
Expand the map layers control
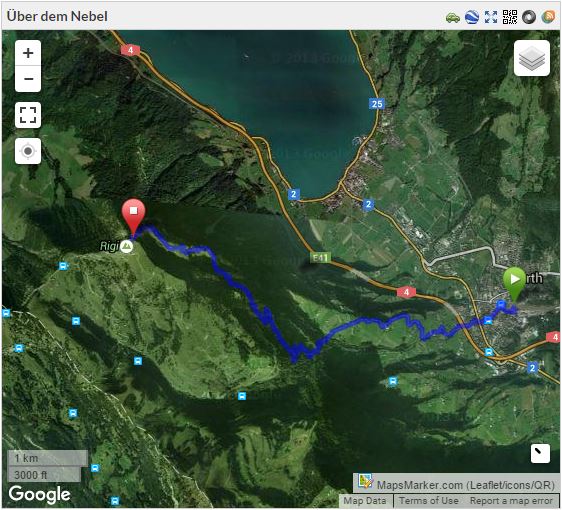click(x=532, y=58)
